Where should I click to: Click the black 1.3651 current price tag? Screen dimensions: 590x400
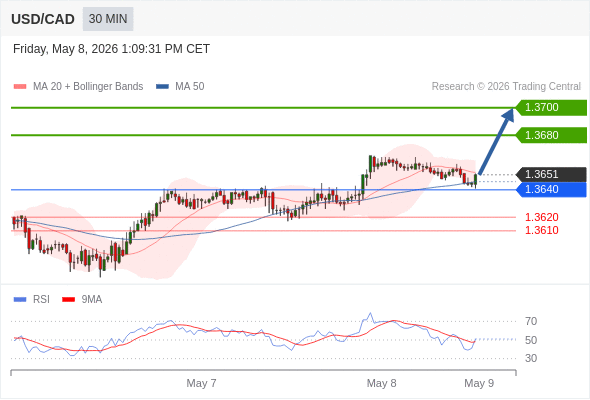pos(551,175)
